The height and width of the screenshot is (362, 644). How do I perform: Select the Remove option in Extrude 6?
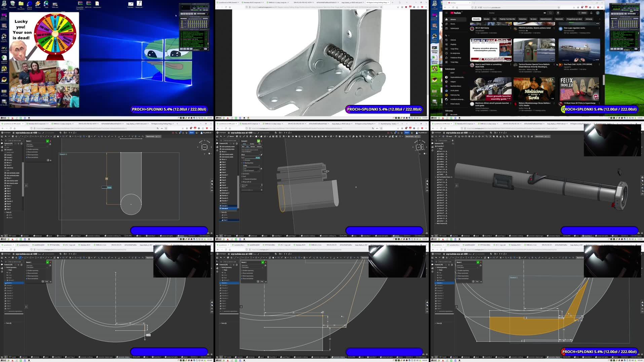click(x=253, y=146)
